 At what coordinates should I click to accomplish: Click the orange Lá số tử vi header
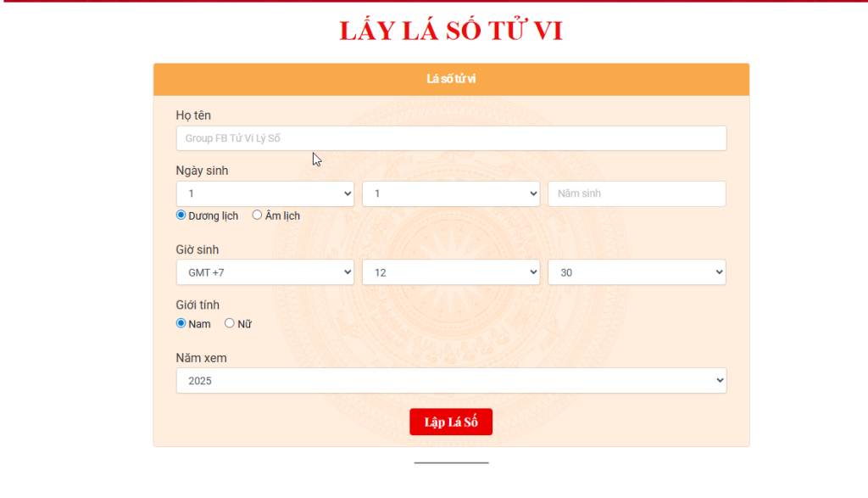[451, 79]
